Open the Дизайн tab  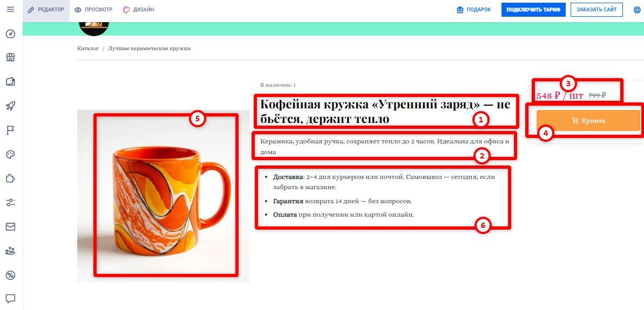click(138, 10)
